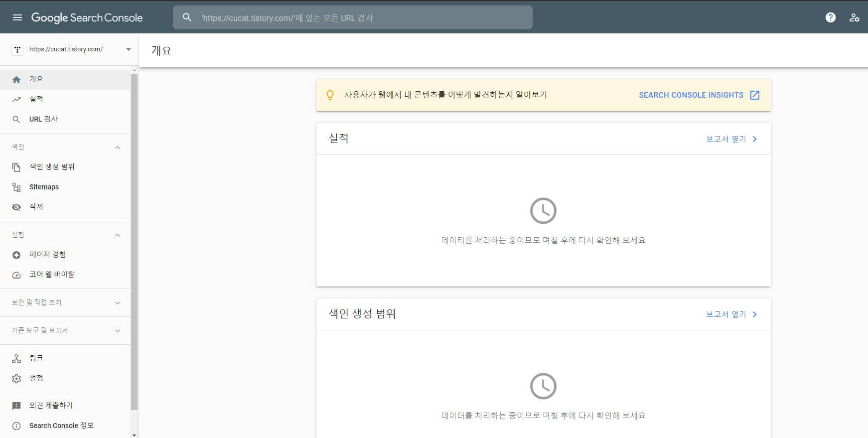Click the sidebar scroll down arrow
Screen dimensions: 868x438
[x=134, y=435]
